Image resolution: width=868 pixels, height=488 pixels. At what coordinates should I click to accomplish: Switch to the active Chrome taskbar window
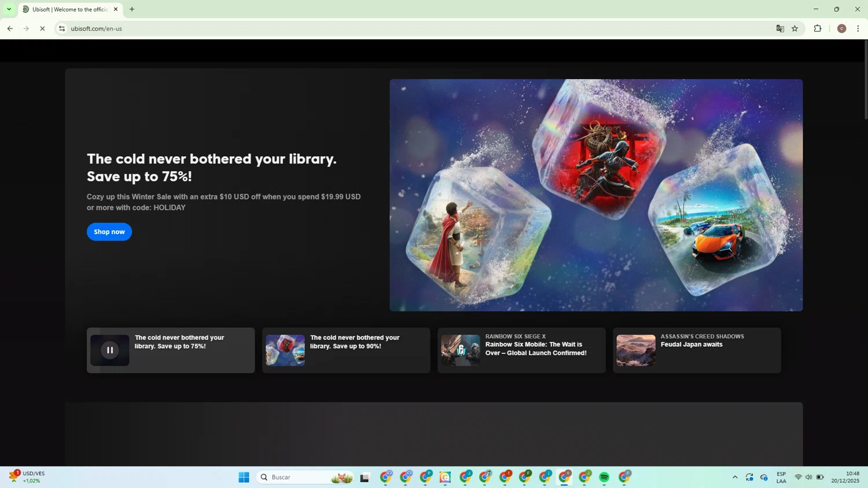click(x=564, y=477)
